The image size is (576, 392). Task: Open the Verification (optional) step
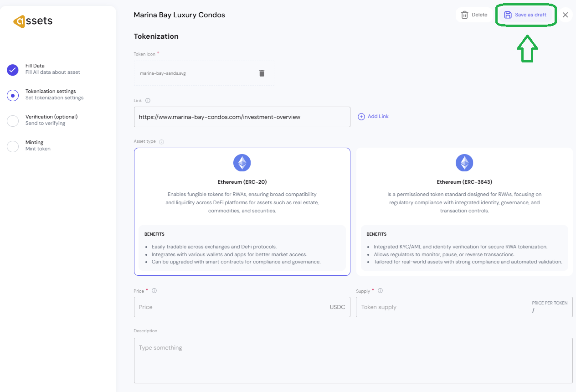[51, 120]
